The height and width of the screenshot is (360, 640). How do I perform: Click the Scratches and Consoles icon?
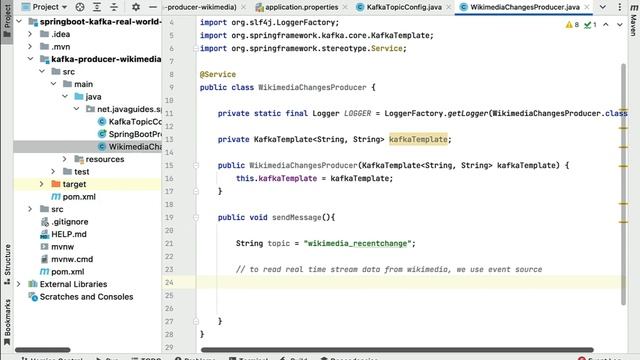click(33, 297)
